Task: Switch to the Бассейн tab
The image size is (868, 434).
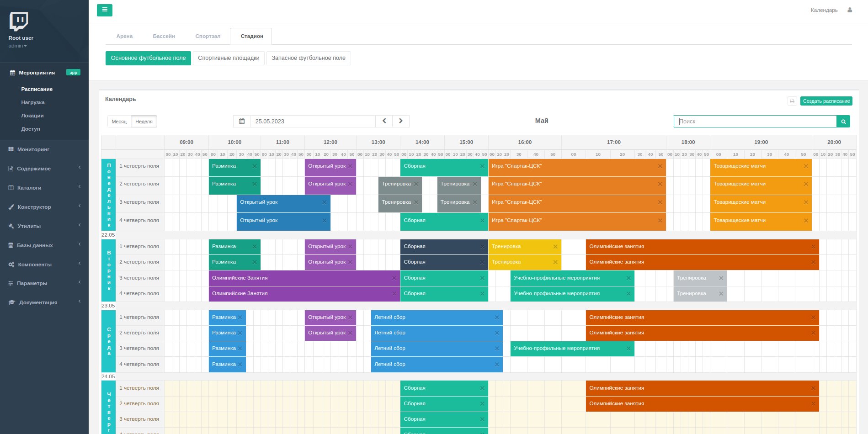Action: pos(164,36)
